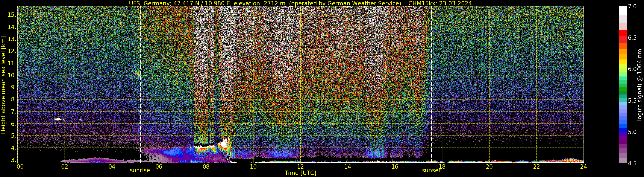The width and height of the screenshot is (644, 177).
Task: Click colorbar value label '4.5'
Action: [x=632, y=163]
